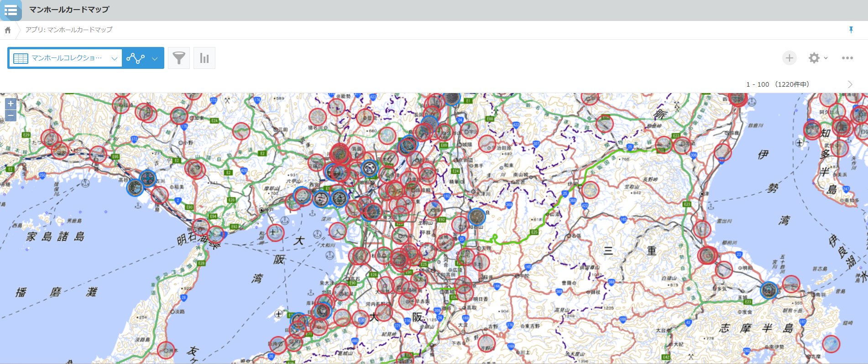The image size is (868, 364).
Task: Click the red marker on 洲本
Action: coord(166,350)
